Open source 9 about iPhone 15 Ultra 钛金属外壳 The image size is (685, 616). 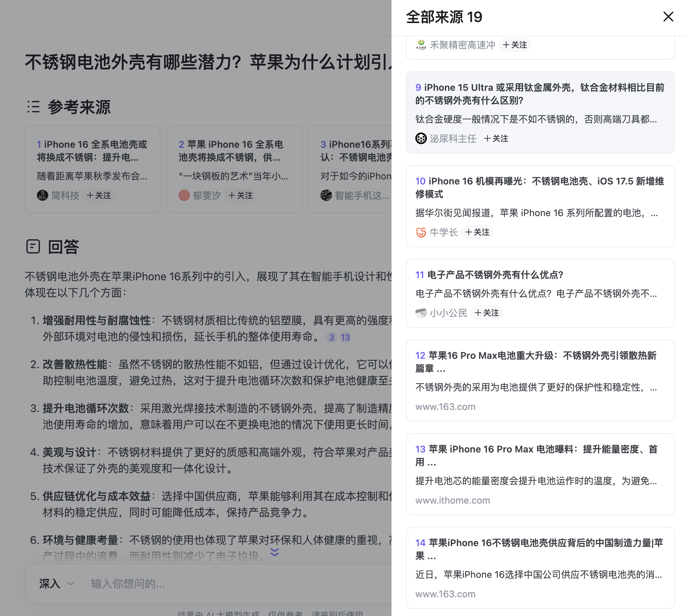tap(540, 112)
